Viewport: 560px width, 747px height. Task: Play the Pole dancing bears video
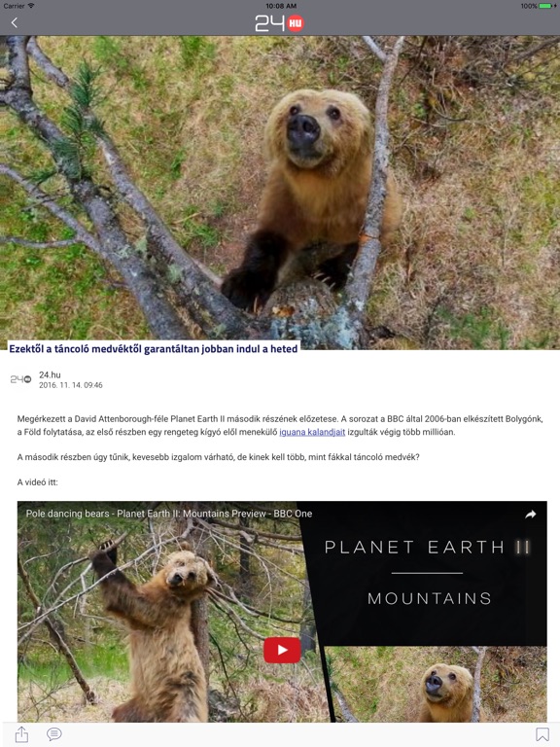pos(282,650)
